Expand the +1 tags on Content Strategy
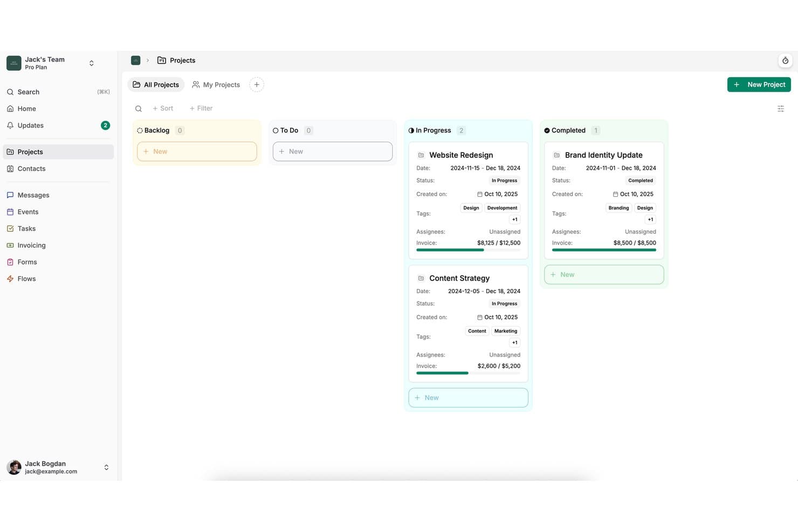Viewport: 798px width, 532px height. [x=515, y=343]
